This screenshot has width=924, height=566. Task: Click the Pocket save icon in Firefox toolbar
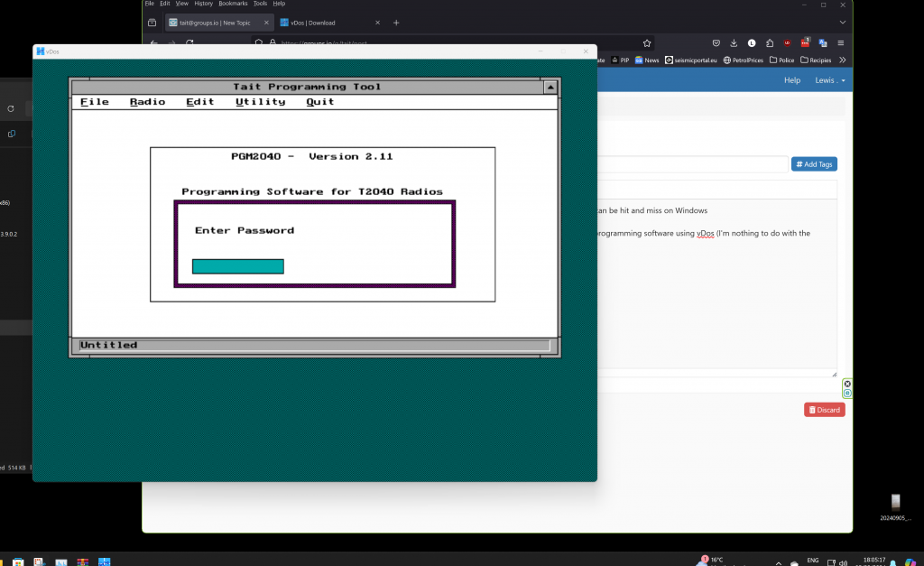716,42
